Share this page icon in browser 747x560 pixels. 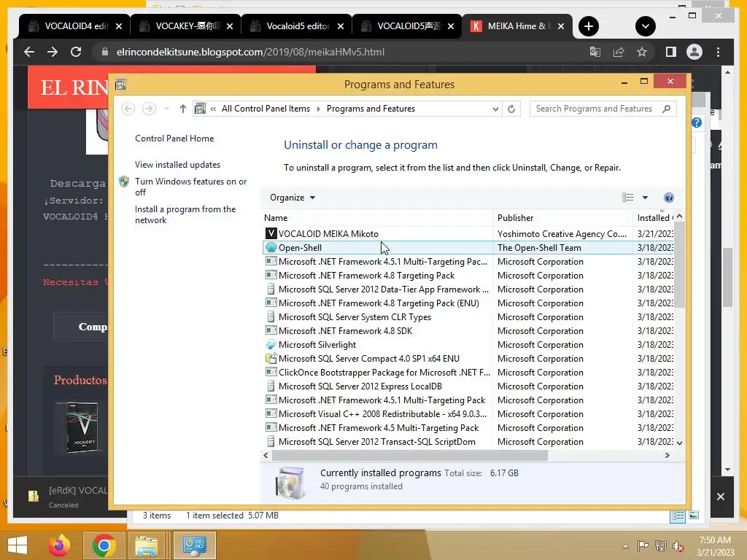click(x=619, y=52)
